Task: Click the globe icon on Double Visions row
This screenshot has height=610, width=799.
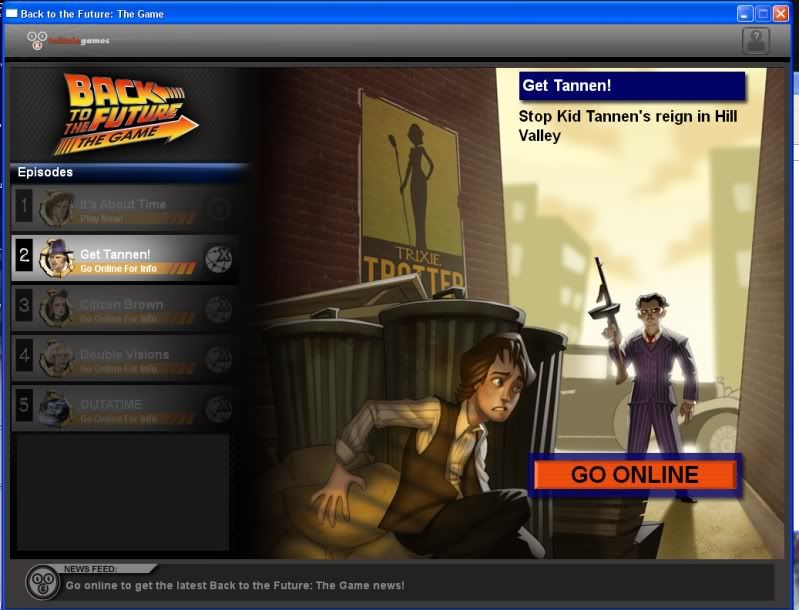Action: 219,359
